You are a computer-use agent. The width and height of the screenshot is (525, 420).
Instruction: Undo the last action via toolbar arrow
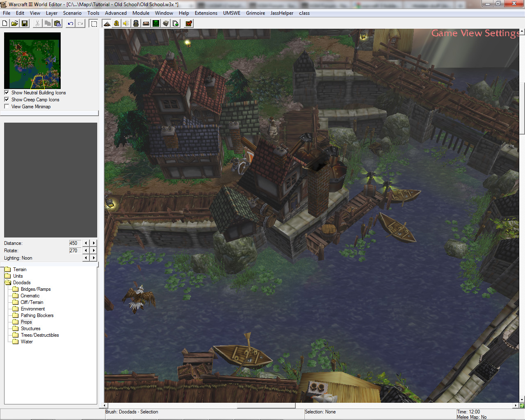tap(71, 23)
